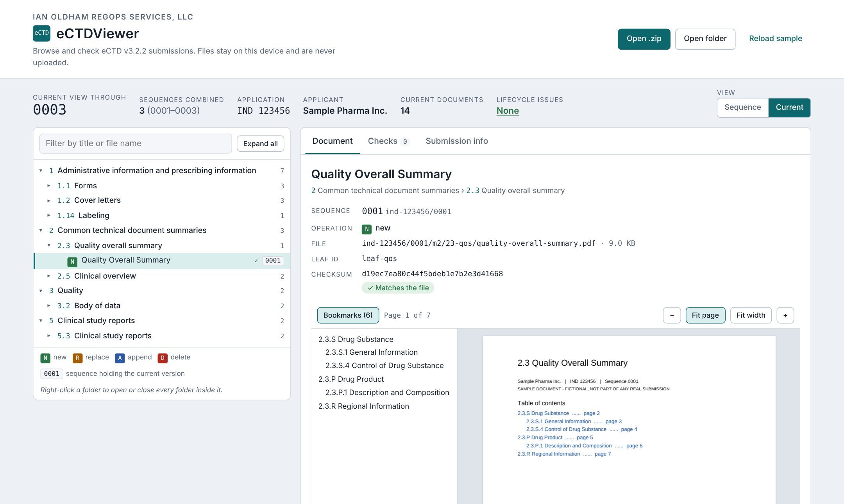Expand the 1.1 Forms folder
Image resolution: width=844 pixels, height=504 pixels.
[49, 186]
